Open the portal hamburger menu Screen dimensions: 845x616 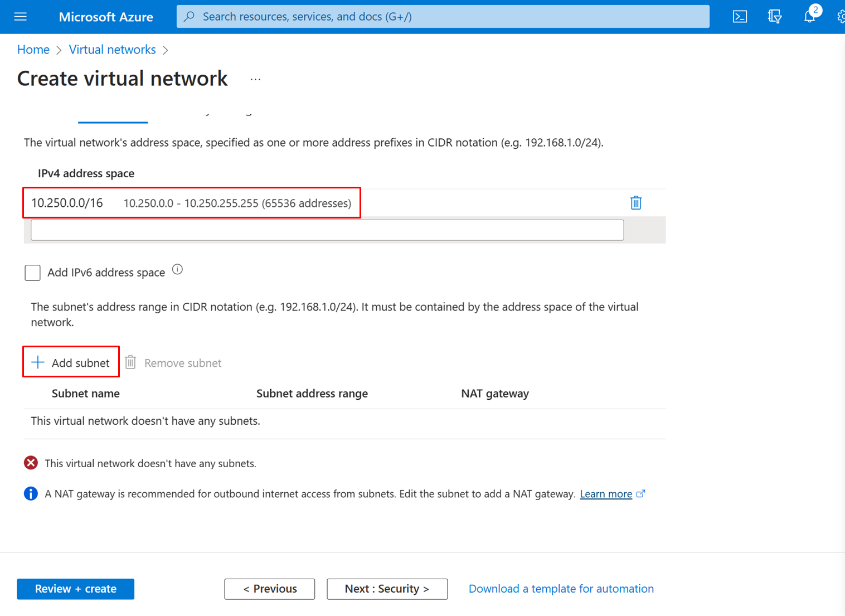point(20,16)
